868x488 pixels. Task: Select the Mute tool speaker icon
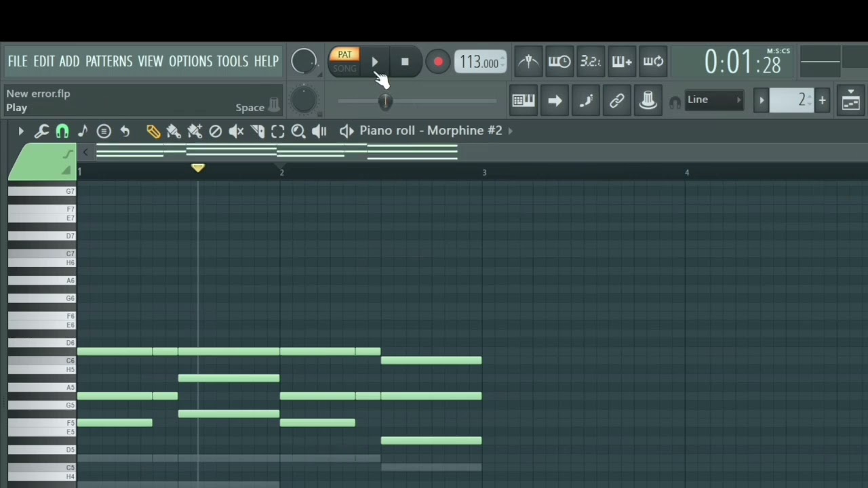tap(236, 131)
